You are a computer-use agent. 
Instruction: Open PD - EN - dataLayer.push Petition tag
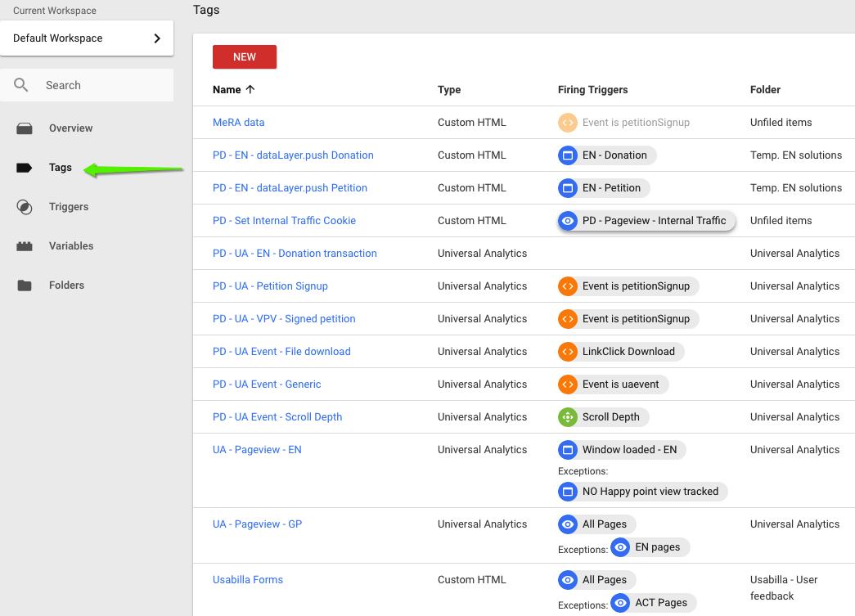[290, 188]
